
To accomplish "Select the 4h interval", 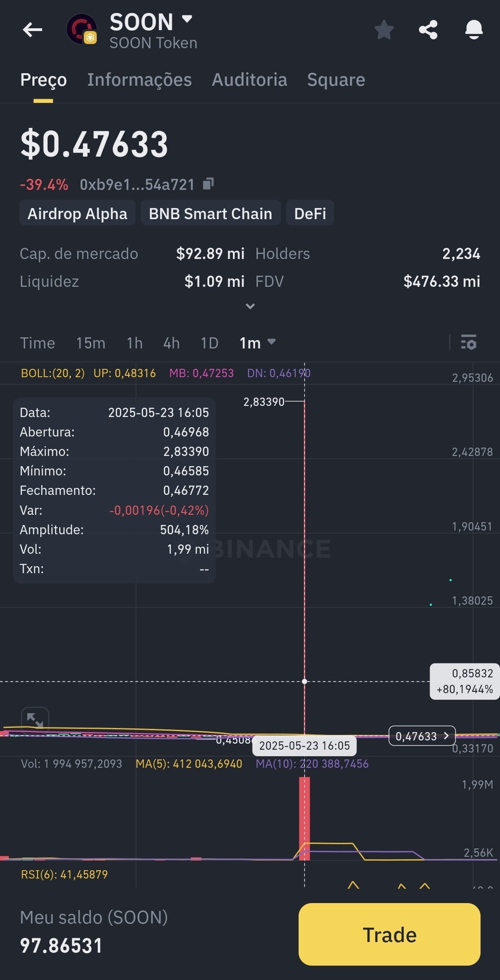I will tap(171, 343).
